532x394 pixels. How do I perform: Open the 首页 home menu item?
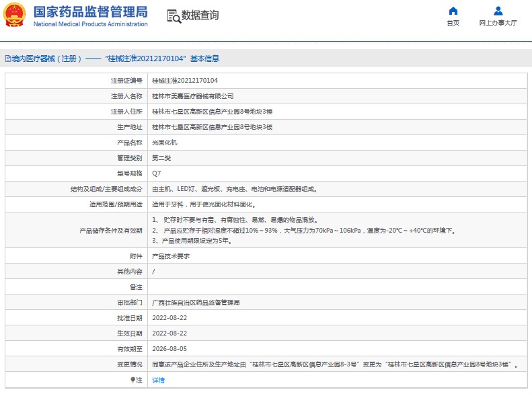coord(453,23)
